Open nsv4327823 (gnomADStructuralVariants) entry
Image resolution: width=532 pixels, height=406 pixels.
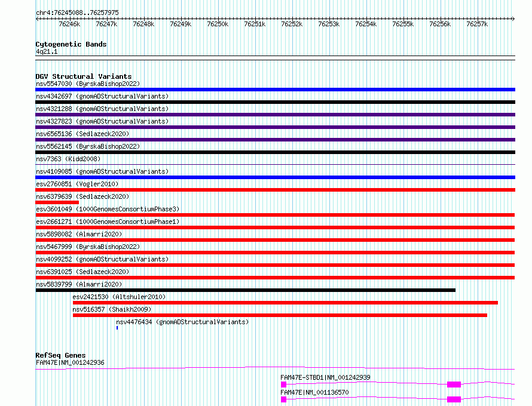[102, 121]
